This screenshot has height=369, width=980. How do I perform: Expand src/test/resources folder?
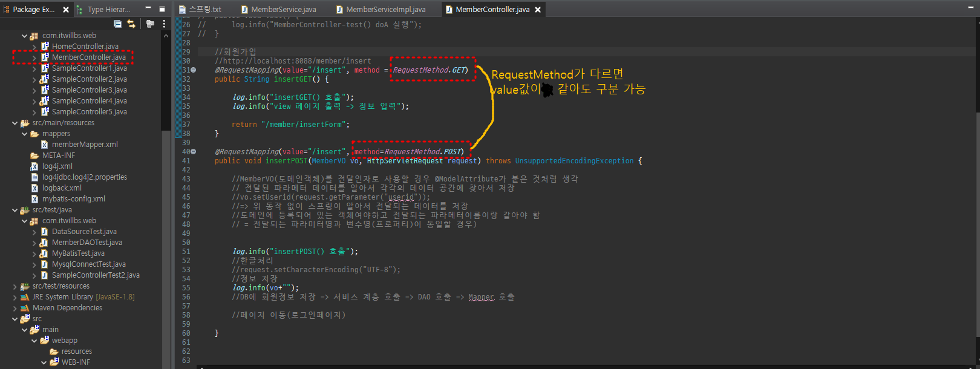click(15, 286)
